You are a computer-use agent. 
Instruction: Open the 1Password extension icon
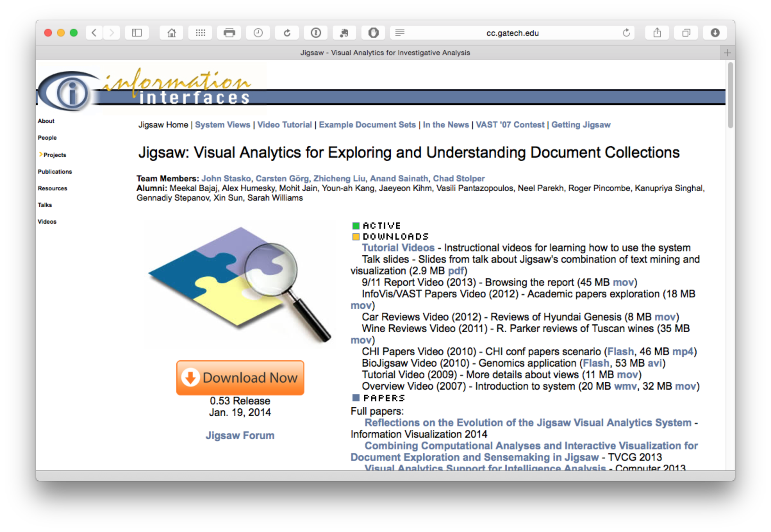[316, 33]
